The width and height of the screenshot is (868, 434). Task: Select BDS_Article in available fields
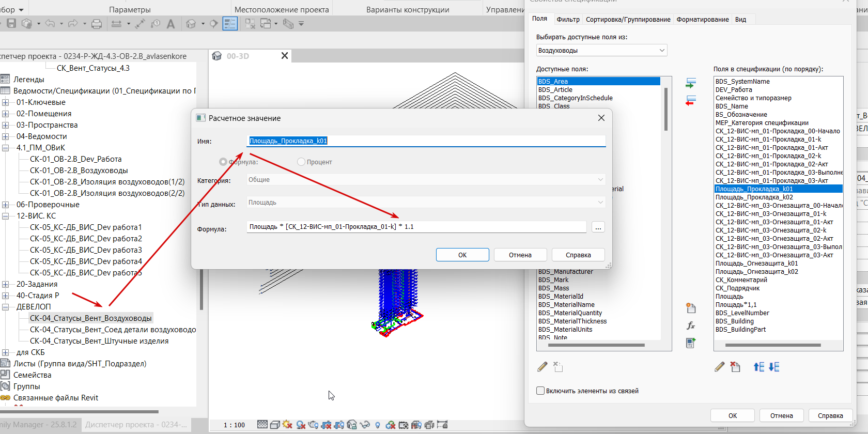[555, 90]
